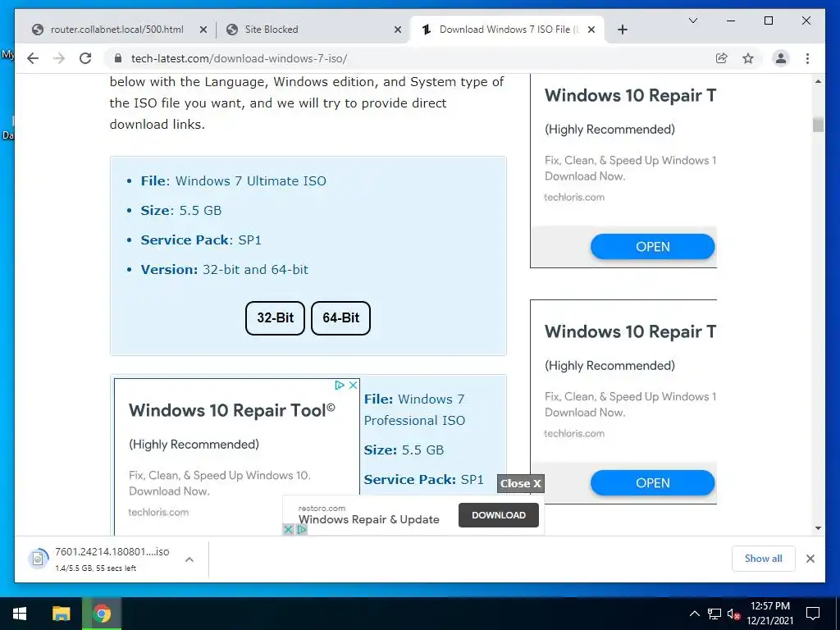Open the Action Center notifications icon
Viewport: 840px width, 630px height.
coord(813,614)
